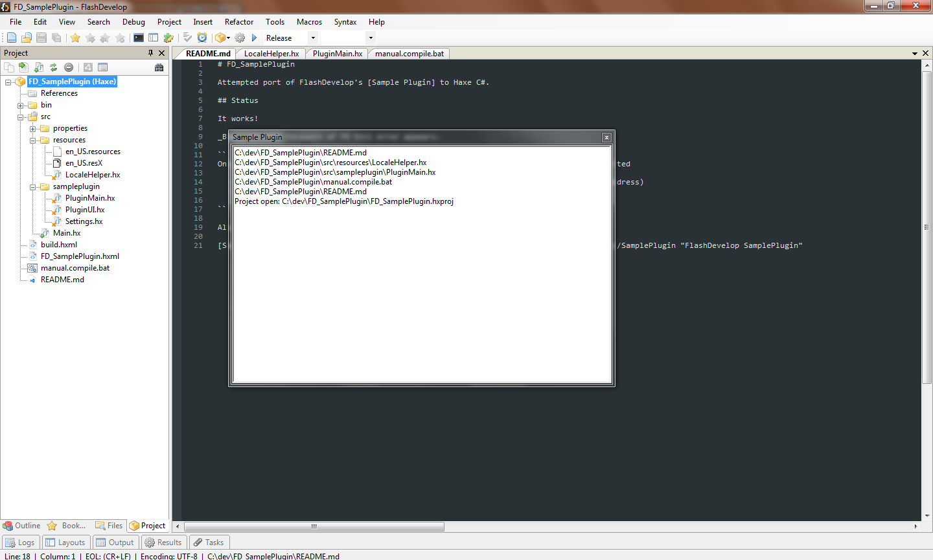Click the Project panel's copy files icon
This screenshot has height=560, width=933.
click(9, 67)
